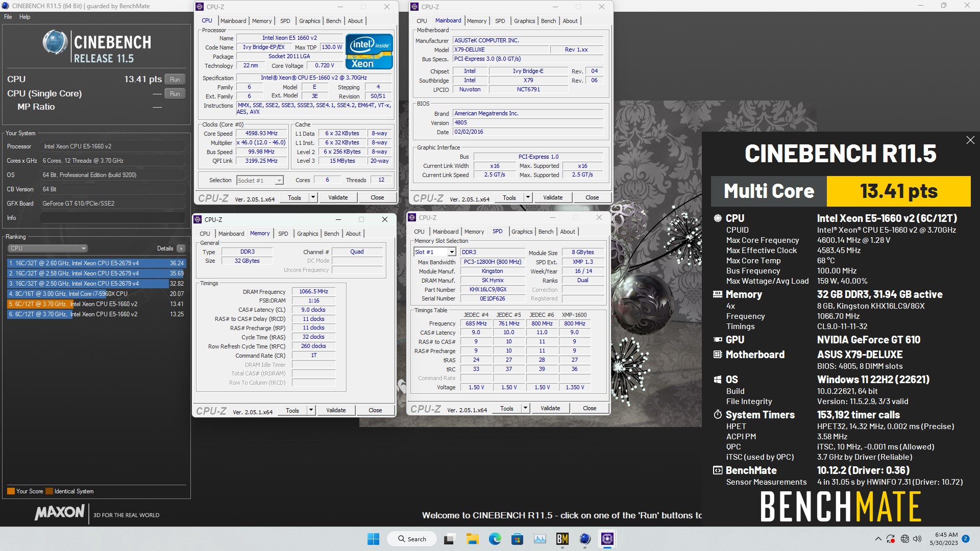Open Bench tab in CPU-Z CPU window
980x551 pixels.
333,21
